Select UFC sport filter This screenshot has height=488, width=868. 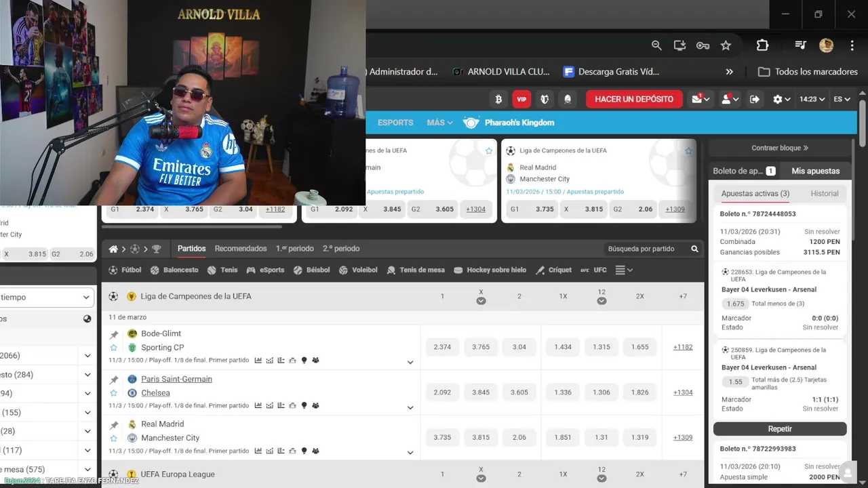593,270
